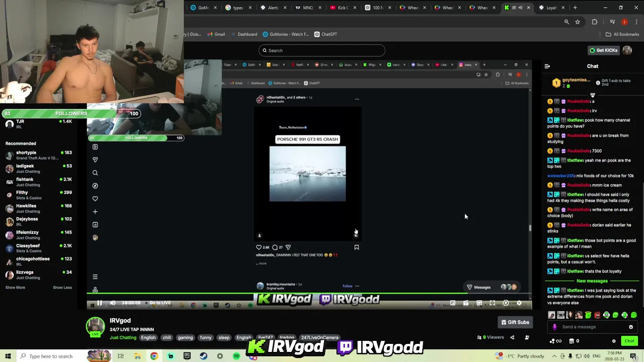Viewport: 644px width, 362px height.
Task: Select the chill tag
Action: tap(167, 338)
